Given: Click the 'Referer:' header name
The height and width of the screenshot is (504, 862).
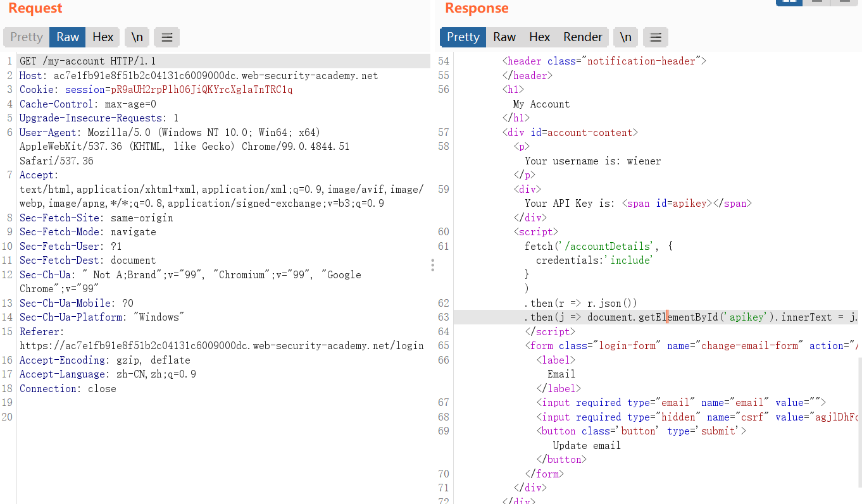Looking at the screenshot, I should coord(42,332).
